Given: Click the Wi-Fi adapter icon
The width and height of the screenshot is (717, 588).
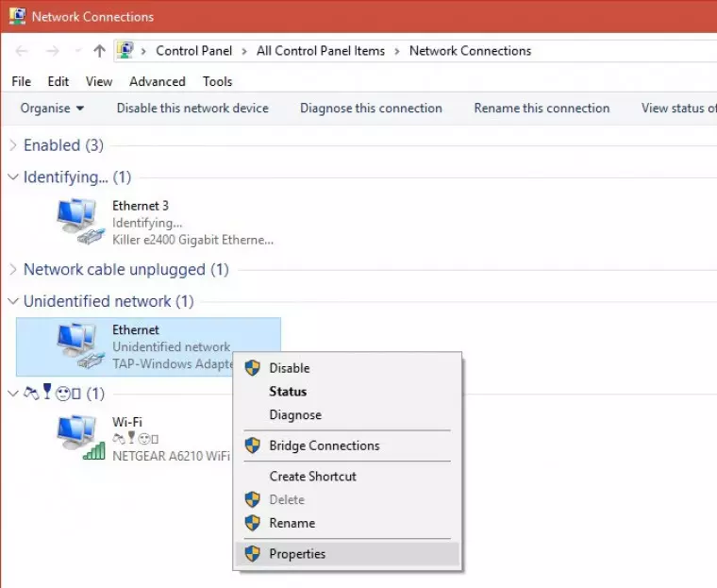Looking at the screenshot, I should 79,437.
